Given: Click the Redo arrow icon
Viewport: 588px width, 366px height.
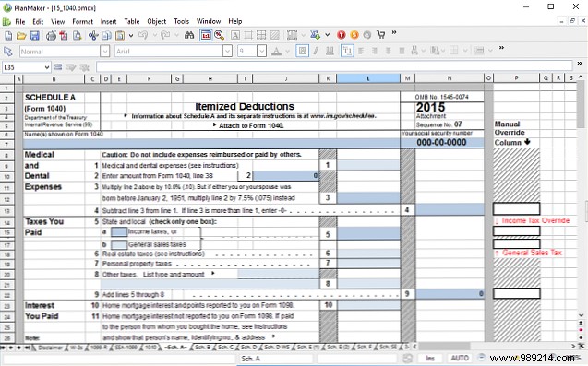Looking at the screenshot, I should point(165,35).
